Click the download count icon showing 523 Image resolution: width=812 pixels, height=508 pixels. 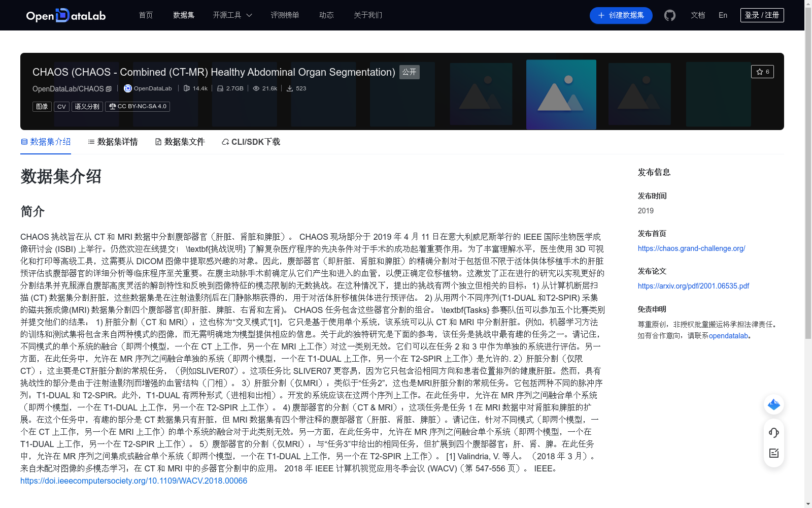[290, 88]
